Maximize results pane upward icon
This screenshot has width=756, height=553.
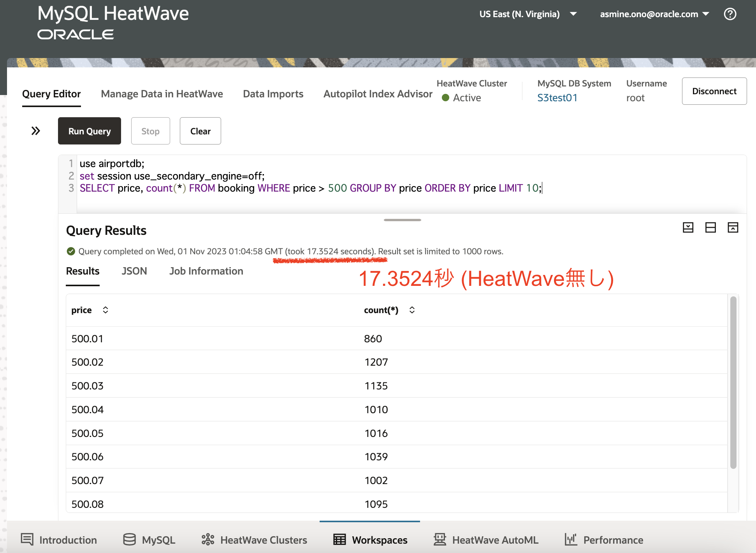pyautogui.click(x=733, y=227)
